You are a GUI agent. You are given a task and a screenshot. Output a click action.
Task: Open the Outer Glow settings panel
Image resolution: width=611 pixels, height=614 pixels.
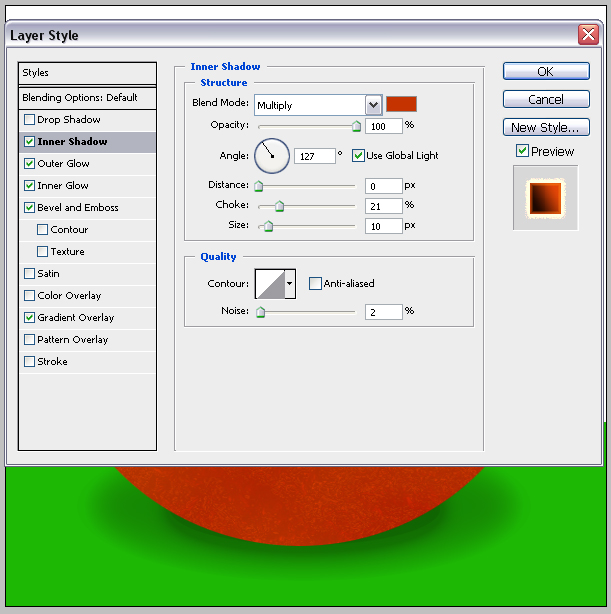click(x=63, y=163)
